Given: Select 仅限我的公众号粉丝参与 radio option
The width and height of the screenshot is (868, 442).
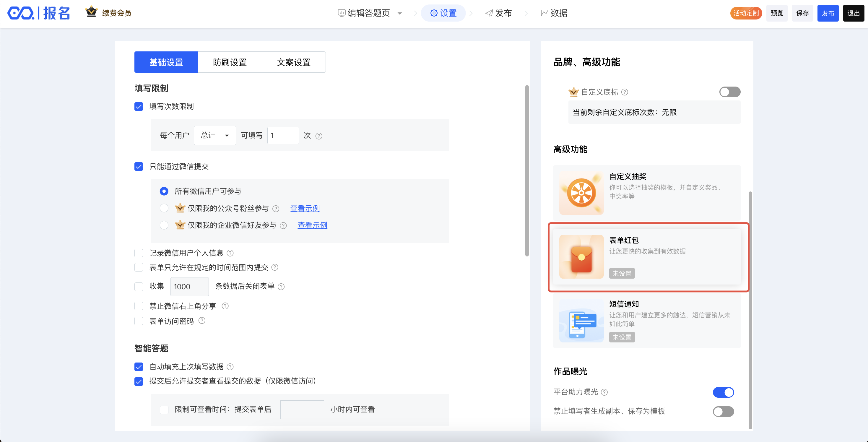Looking at the screenshot, I should (164, 208).
